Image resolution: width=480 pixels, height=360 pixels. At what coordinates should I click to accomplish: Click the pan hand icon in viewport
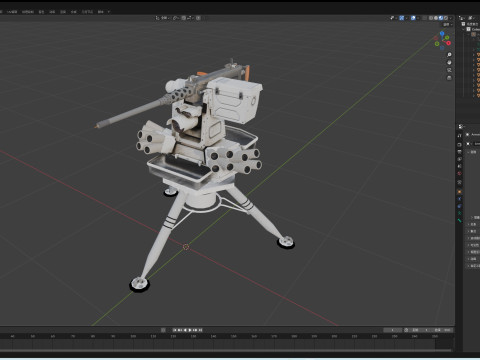[449, 62]
